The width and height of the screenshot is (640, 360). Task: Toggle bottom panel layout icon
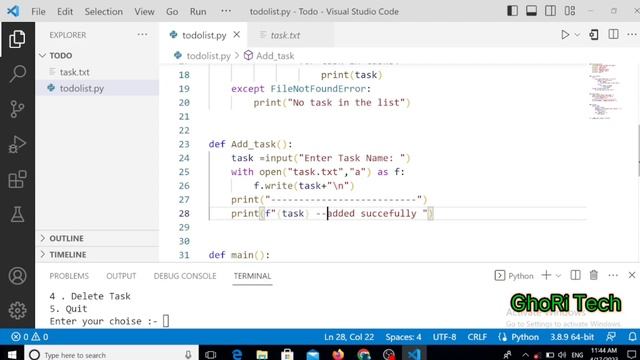click(x=531, y=11)
